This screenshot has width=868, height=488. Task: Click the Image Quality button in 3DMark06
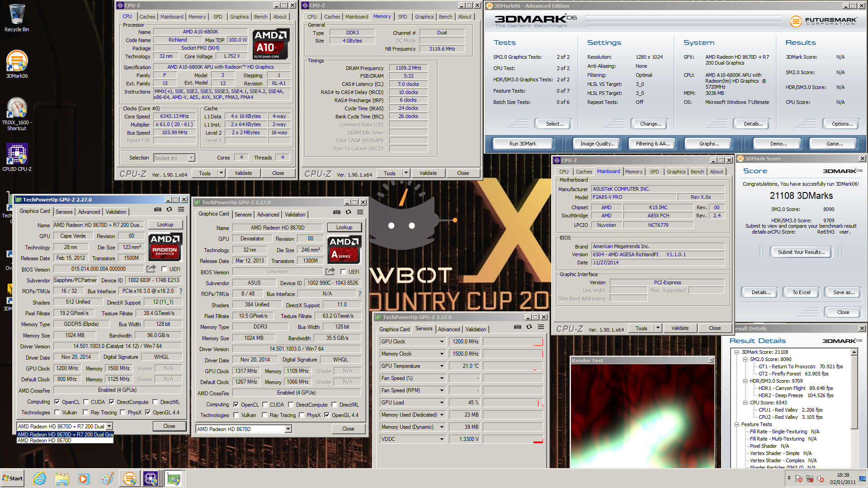point(597,144)
